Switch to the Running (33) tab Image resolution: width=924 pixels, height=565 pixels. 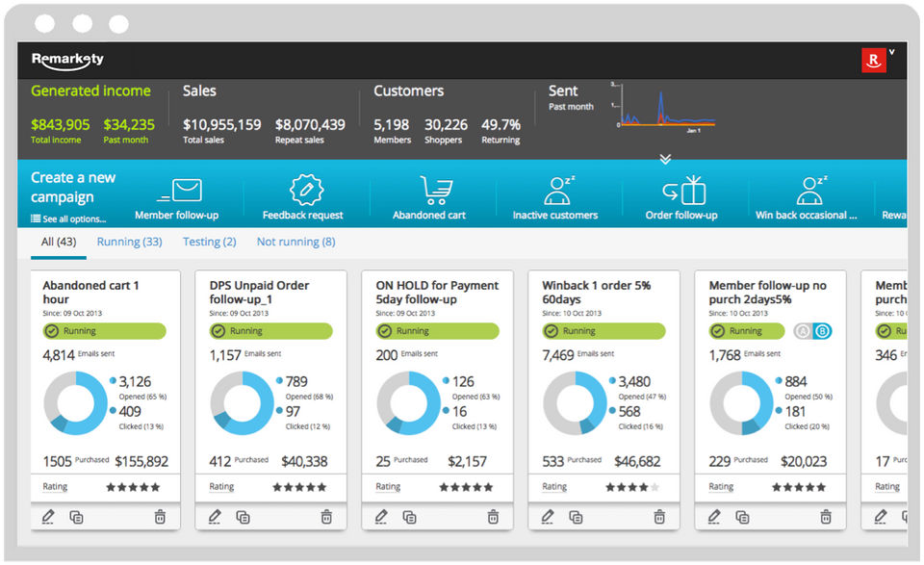coord(129,242)
